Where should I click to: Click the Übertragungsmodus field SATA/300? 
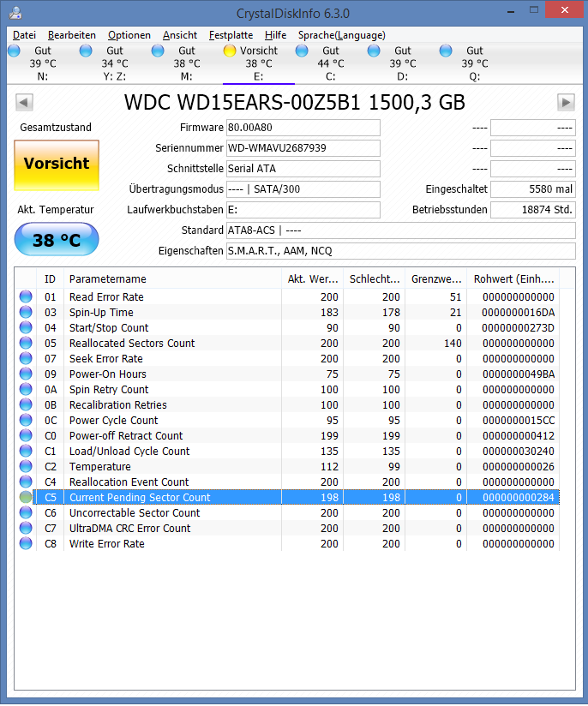point(303,189)
